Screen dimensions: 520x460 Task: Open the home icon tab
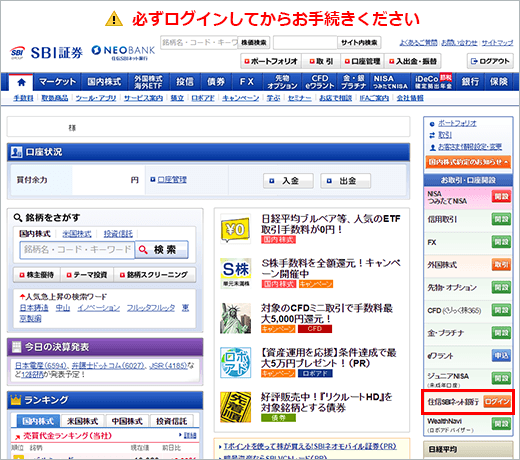(21, 82)
